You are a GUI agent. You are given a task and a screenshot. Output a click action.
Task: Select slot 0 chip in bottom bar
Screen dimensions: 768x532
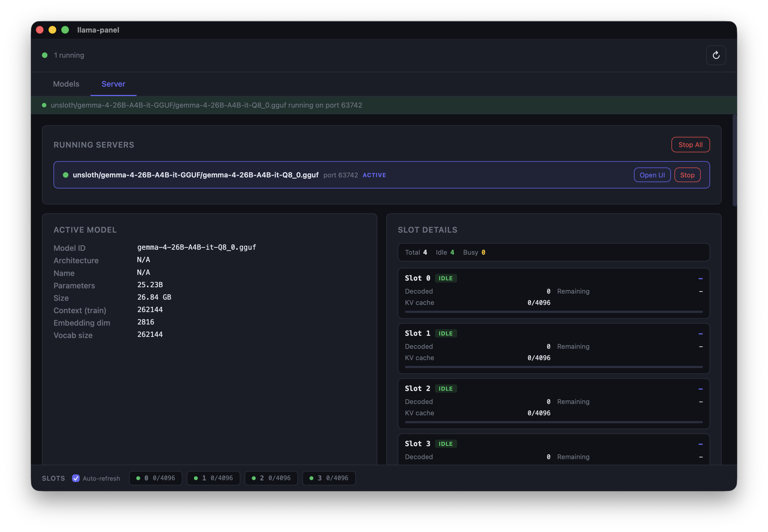156,478
